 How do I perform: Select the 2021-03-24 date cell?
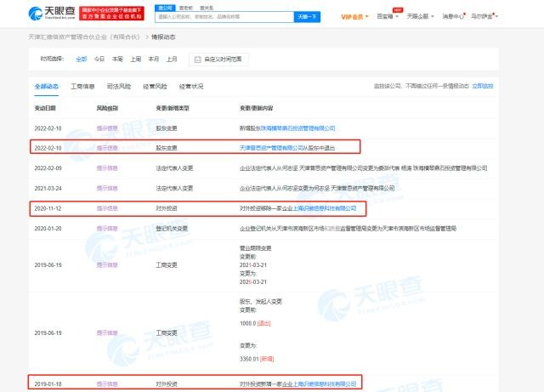click(x=48, y=188)
